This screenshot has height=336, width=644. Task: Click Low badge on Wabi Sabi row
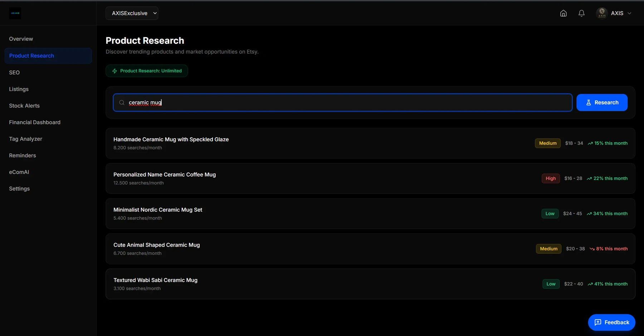tap(551, 284)
